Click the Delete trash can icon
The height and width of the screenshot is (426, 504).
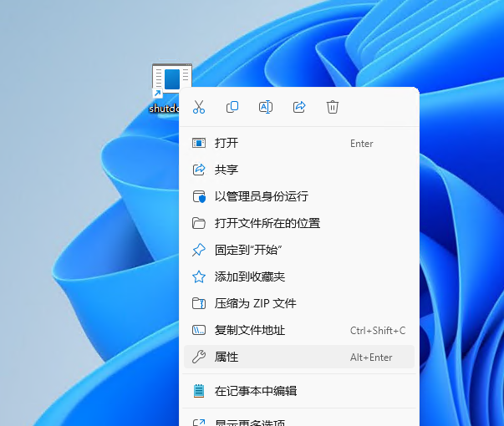333,107
